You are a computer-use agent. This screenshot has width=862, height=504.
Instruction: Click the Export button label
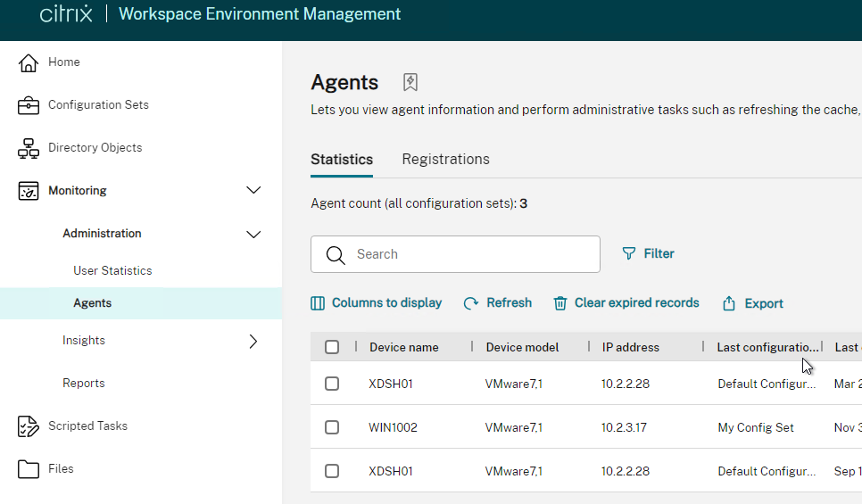coord(764,303)
